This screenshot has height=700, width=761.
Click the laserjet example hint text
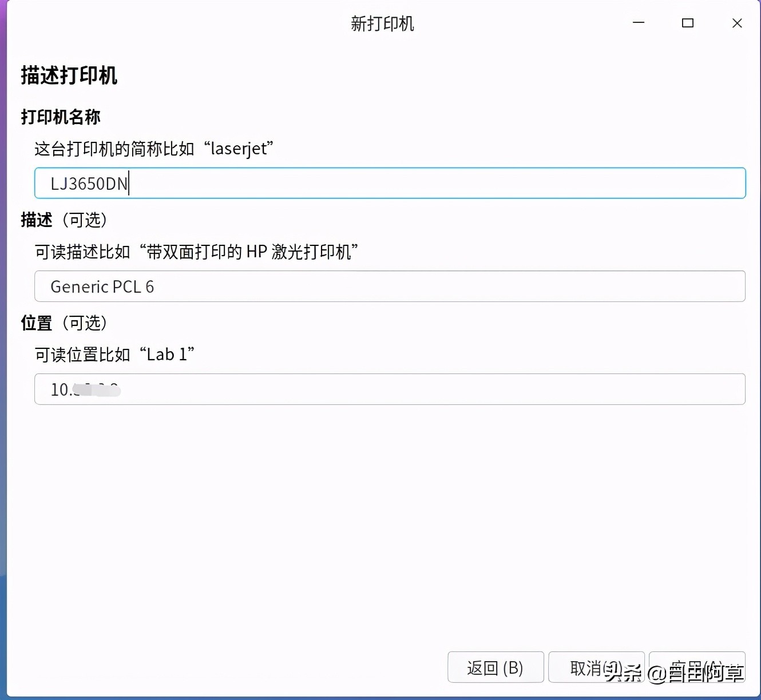(x=153, y=148)
